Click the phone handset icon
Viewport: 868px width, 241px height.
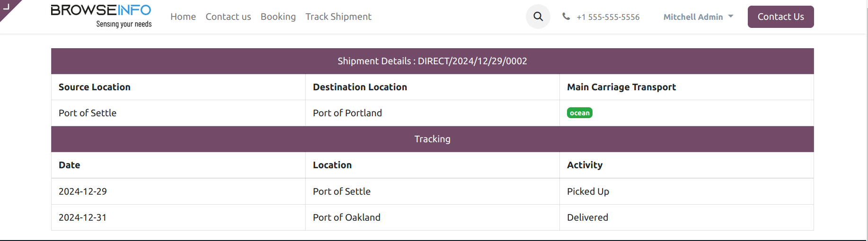(566, 17)
